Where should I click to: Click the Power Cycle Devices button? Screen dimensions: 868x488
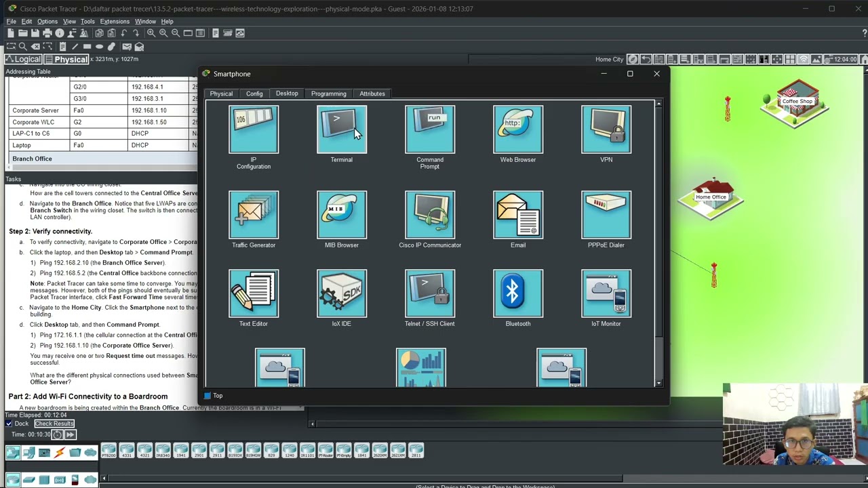pos(57,434)
